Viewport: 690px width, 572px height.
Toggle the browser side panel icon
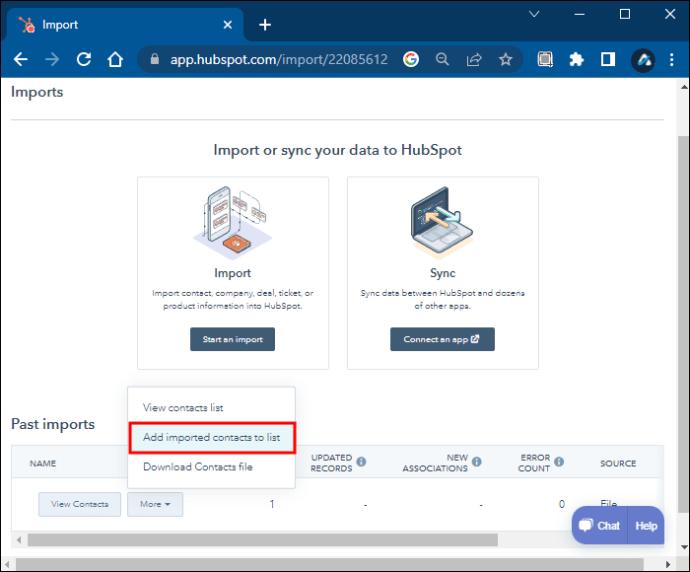pyautogui.click(x=608, y=59)
